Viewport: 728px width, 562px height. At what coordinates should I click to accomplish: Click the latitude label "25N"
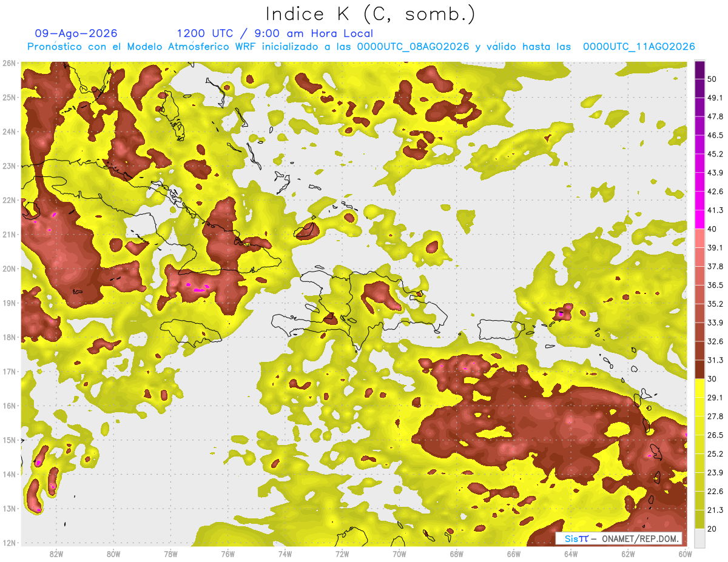pyautogui.click(x=8, y=98)
